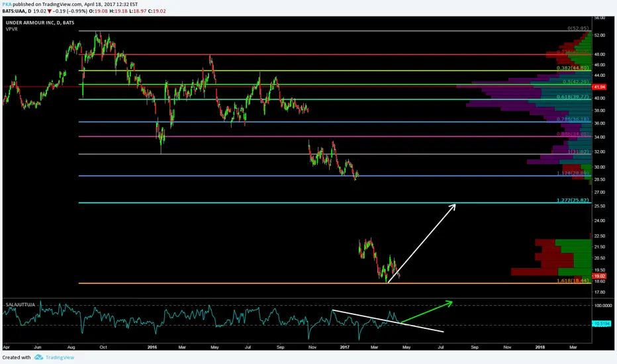Image resolution: width=617 pixels, height=364 pixels.
Task: Click the 25.50 price axis label
Action: click(x=599, y=206)
